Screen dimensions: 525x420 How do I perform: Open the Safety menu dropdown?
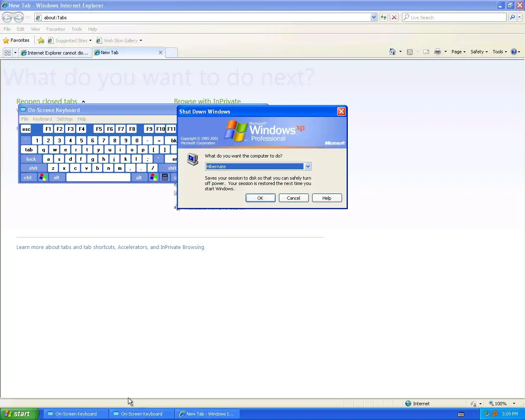(x=479, y=52)
